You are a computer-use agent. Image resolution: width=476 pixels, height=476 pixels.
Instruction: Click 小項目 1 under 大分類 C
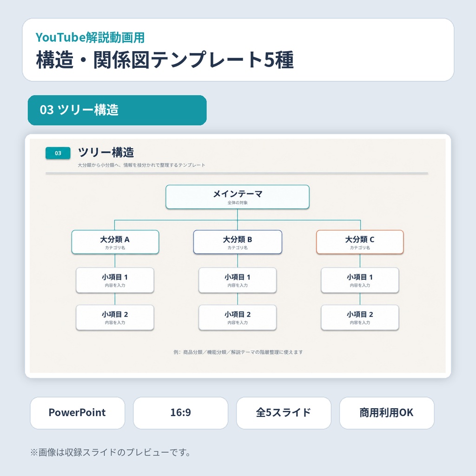pyautogui.click(x=360, y=280)
